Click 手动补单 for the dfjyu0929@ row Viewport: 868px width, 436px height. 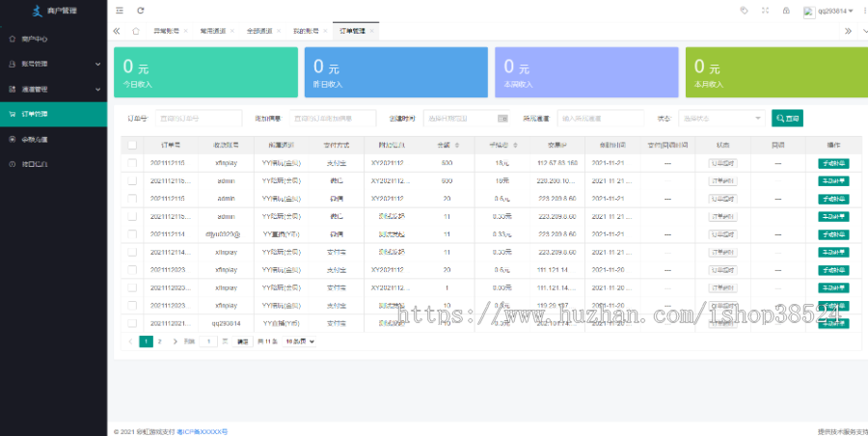pyautogui.click(x=833, y=234)
